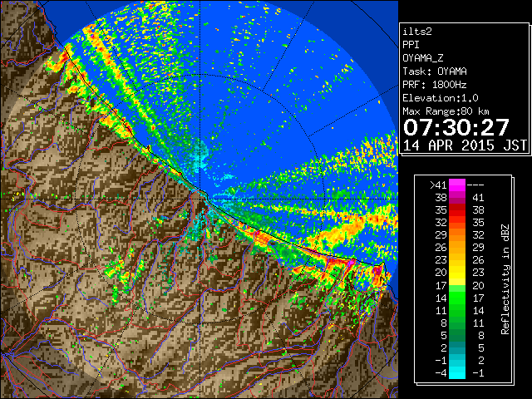Click the "PRF: 1800Hz" value
The image size is (532, 399).
(435, 85)
